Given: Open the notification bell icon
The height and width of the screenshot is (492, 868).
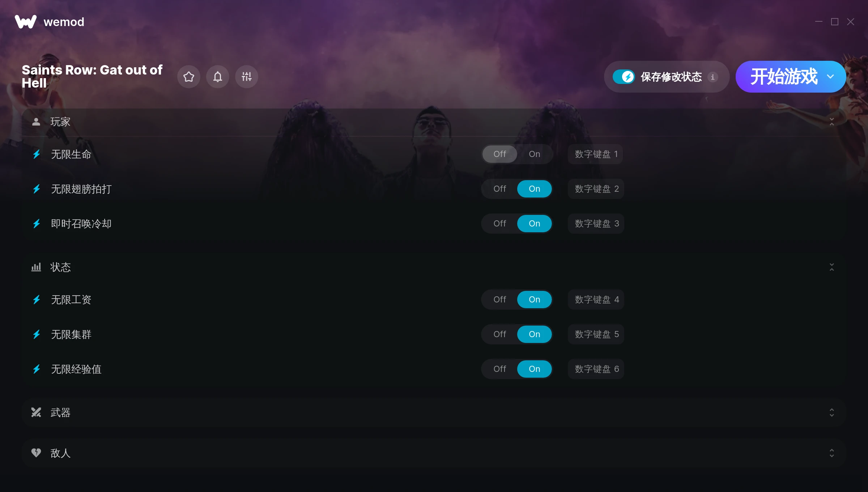Looking at the screenshot, I should tap(218, 77).
